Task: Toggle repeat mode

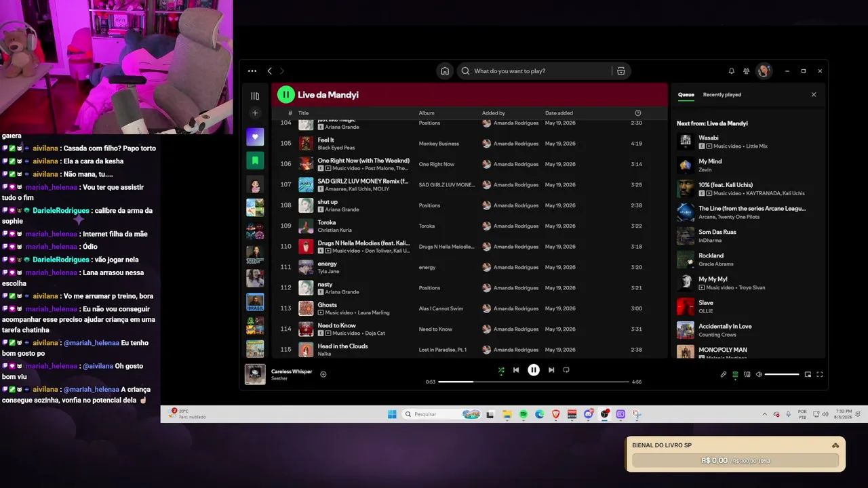Action: (x=566, y=370)
